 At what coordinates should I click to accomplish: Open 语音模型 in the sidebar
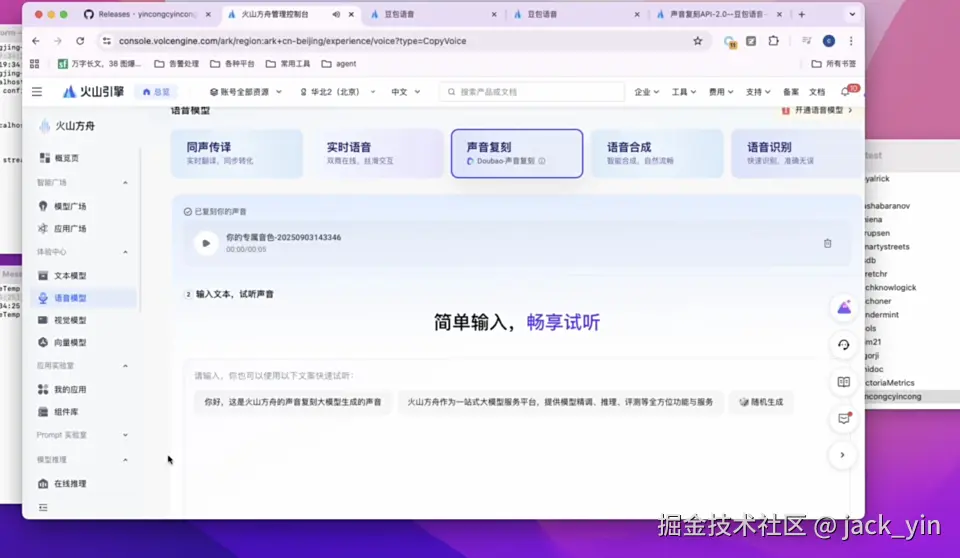coord(83,298)
